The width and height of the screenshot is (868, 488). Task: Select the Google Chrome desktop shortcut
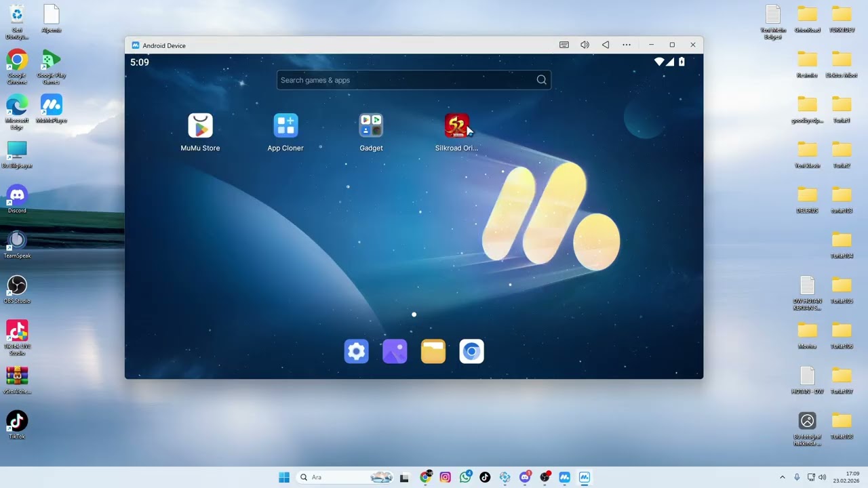pyautogui.click(x=17, y=66)
